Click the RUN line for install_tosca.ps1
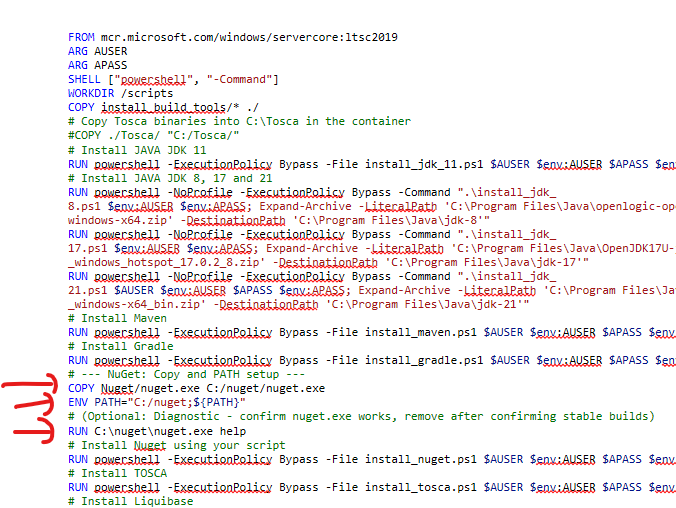 pyautogui.click(x=372, y=487)
